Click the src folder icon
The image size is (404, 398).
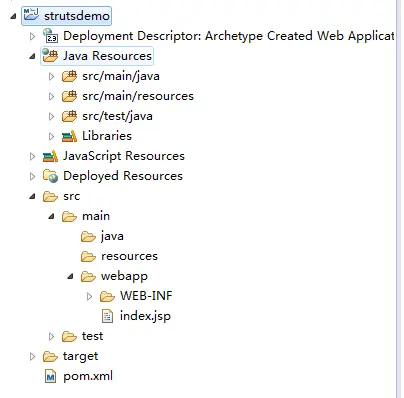pyautogui.click(x=50, y=196)
